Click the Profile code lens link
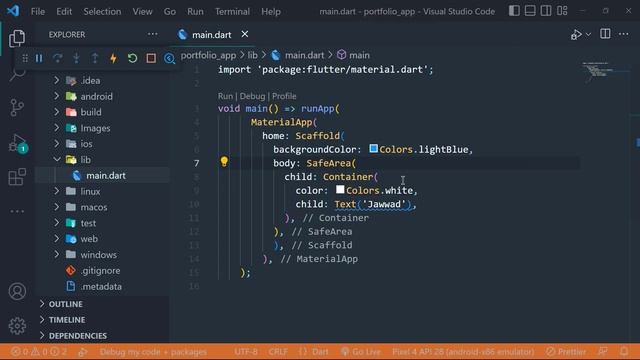The height and width of the screenshot is (360, 640). 284,96
